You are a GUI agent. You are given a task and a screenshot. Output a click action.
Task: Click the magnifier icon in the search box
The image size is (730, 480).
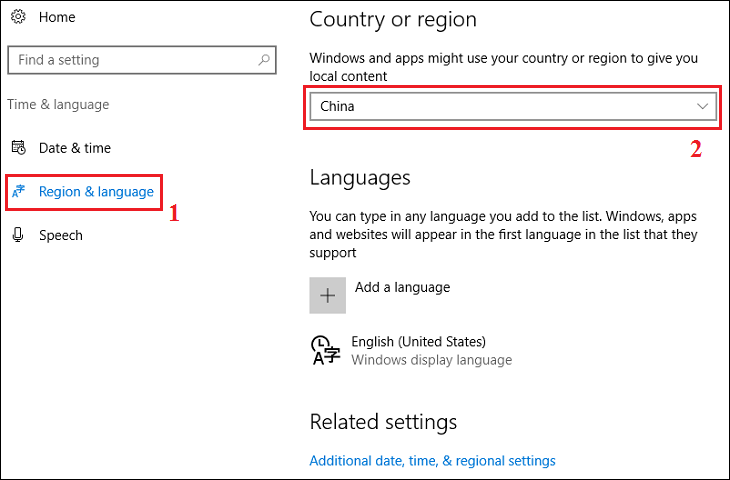tap(264, 60)
